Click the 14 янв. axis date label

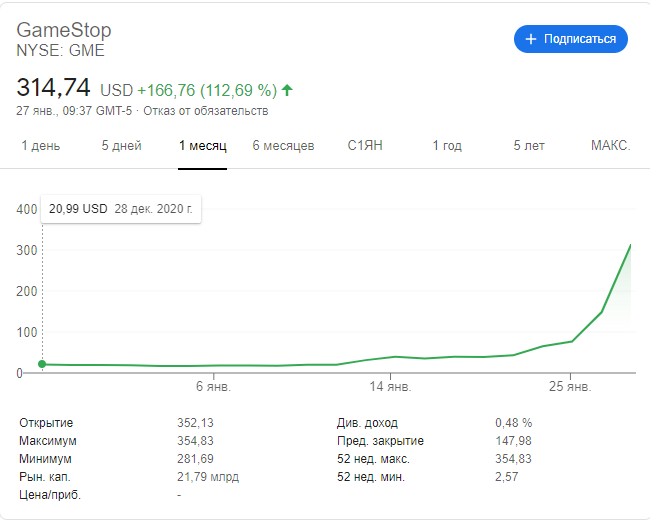pyautogui.click(x=390, y=386)
